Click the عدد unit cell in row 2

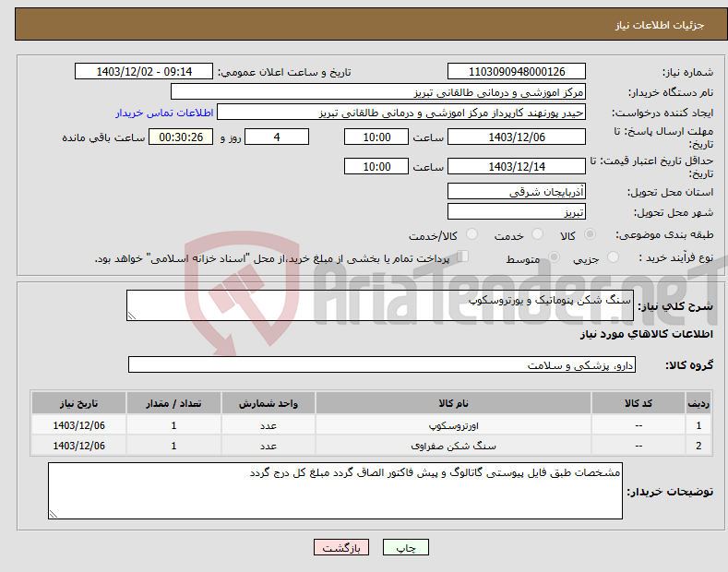pyautogui.click(x=269, y=446)
